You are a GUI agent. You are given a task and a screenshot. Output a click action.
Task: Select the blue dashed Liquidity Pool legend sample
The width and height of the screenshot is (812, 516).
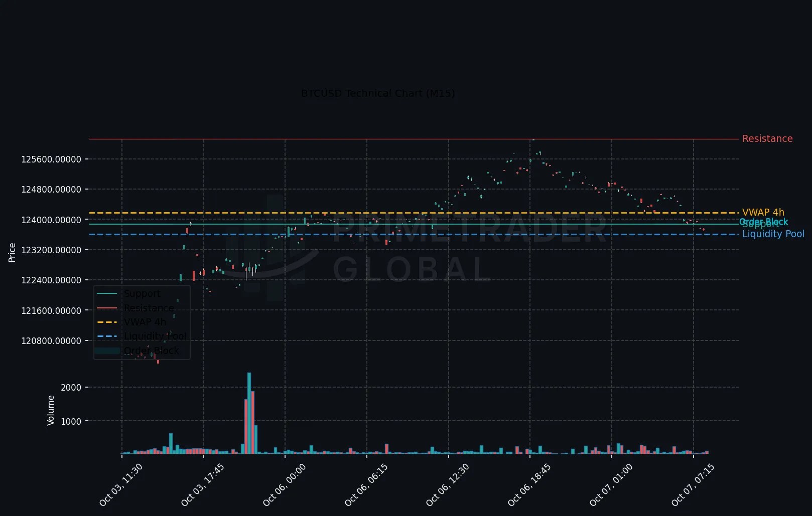pyautogui.click(x=107, y=336)
